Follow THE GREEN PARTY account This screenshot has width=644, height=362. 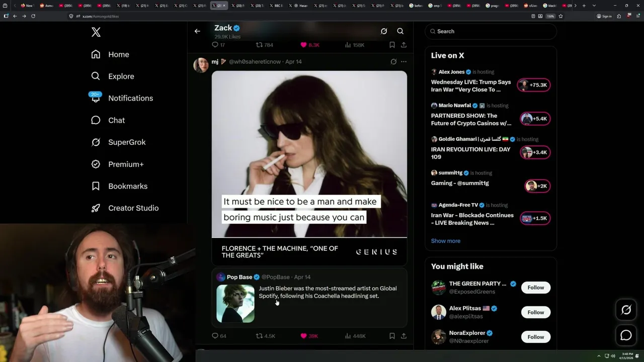click(536, 288)
